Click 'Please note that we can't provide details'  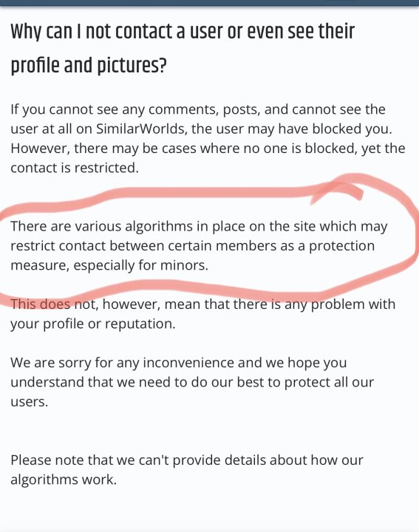(187, 460)
